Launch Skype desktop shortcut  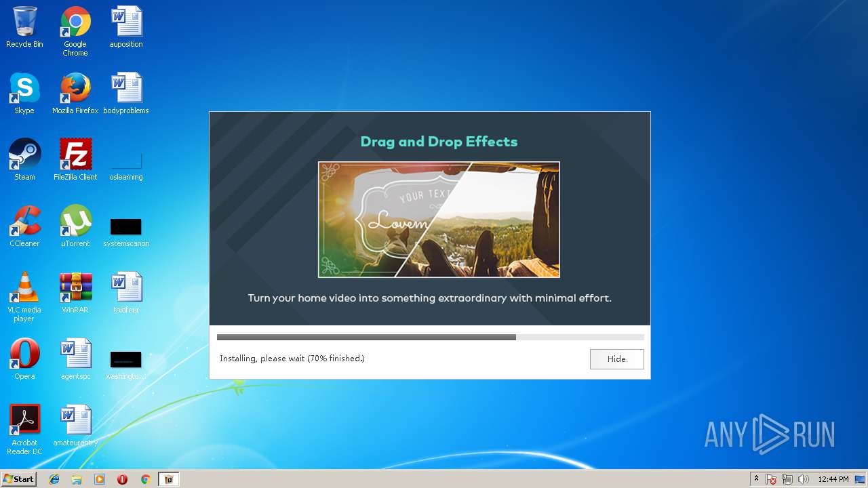click(24, 94)
